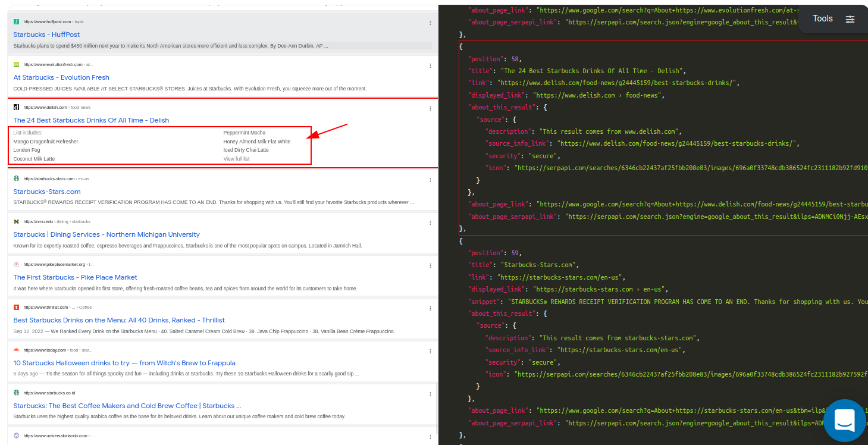This screenshot has height=445, width=868.
Task: Open the Tools menu
Action: [x=822, y=18]
